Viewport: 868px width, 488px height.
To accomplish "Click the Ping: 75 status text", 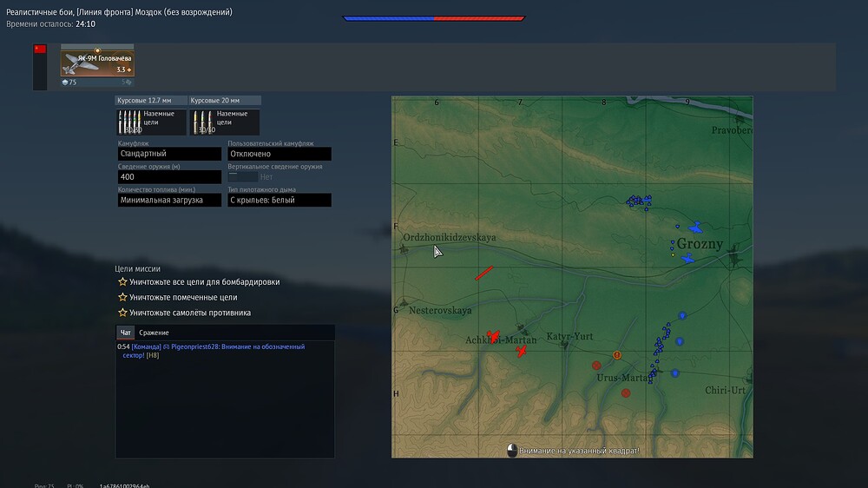I will [x=44, y=485].
